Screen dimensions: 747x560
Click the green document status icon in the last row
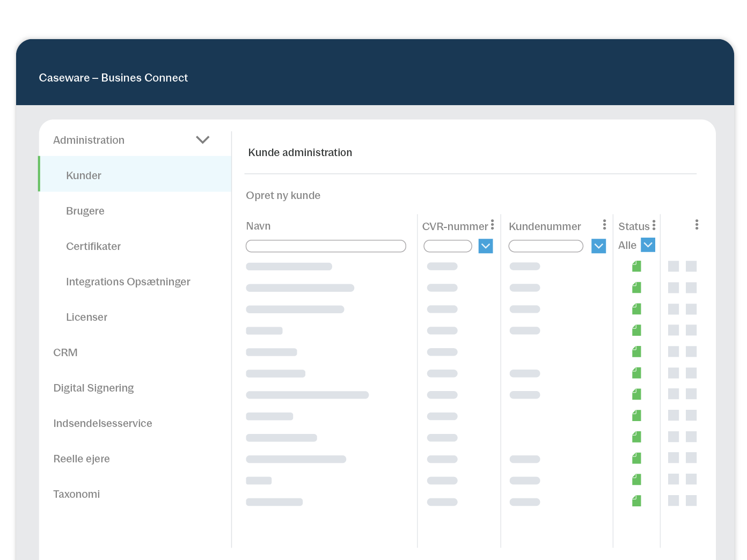point(636,500)
